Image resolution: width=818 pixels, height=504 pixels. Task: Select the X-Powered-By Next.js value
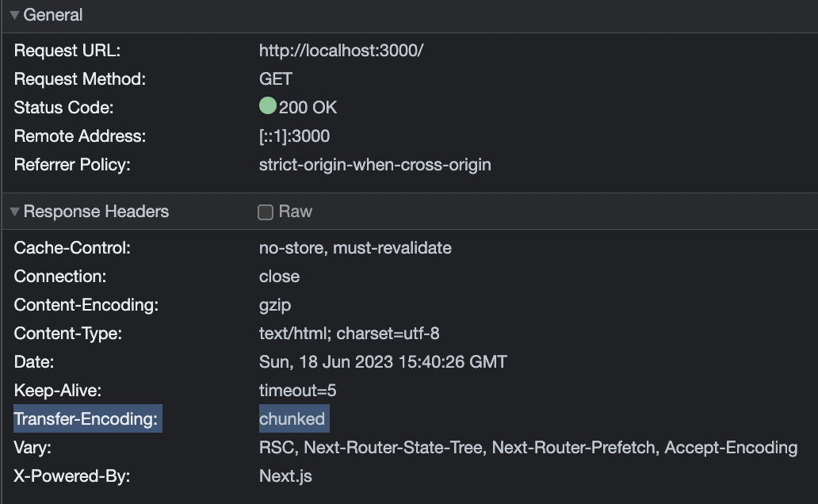pos(285,476)
